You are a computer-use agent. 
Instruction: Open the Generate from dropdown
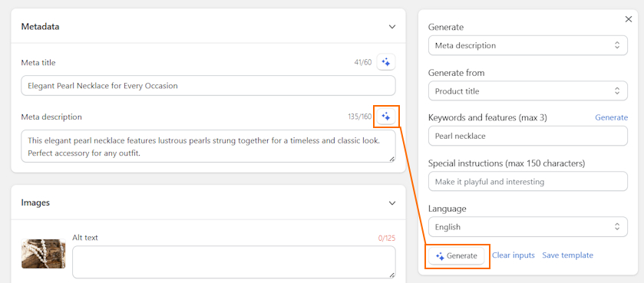click(x=528, y=91)
